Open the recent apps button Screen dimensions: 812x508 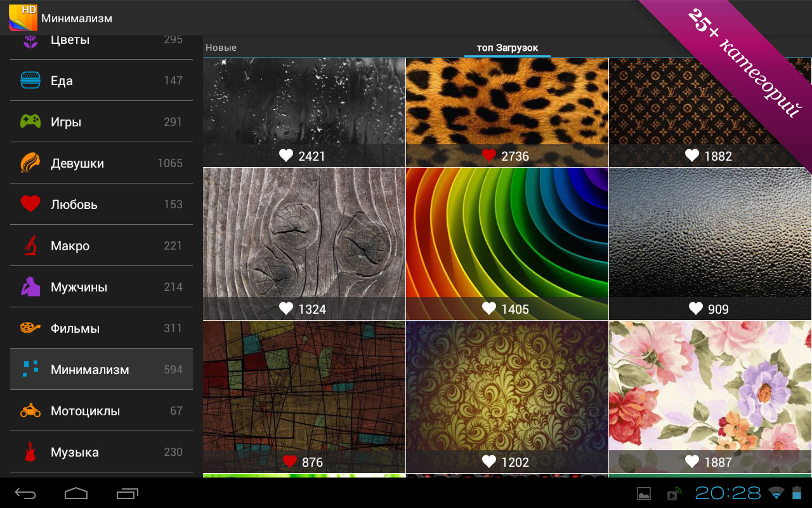128,493
